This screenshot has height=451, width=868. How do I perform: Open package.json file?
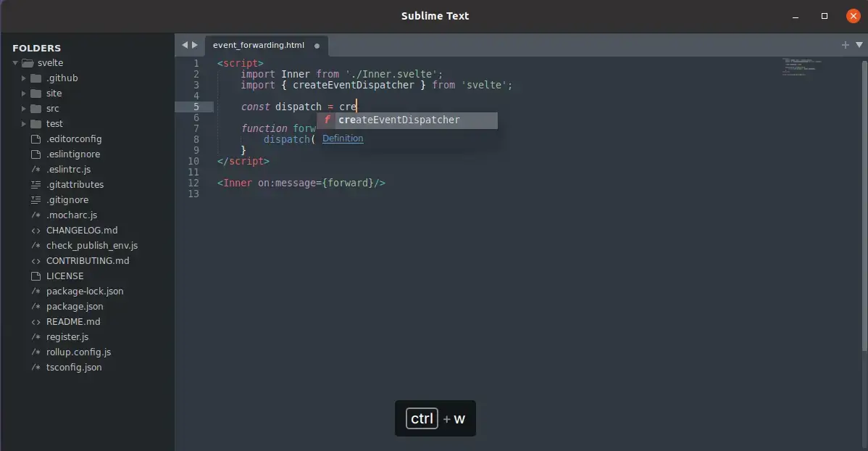click(75, 307)
